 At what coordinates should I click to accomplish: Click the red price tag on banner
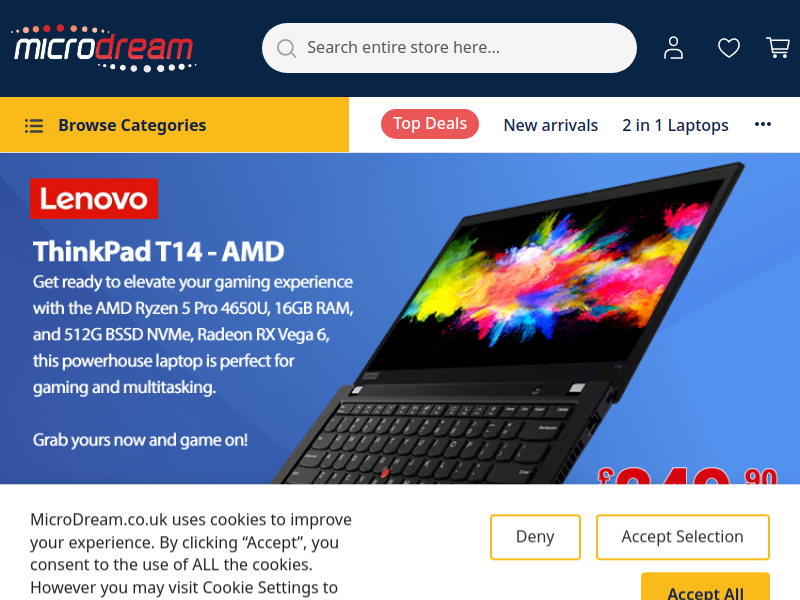tap(688, 476)
